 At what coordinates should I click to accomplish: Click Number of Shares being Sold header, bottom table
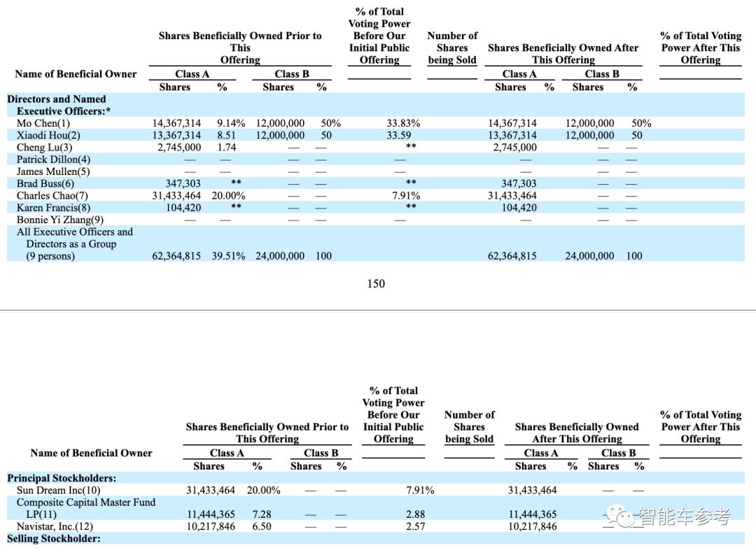click(x=469, y=427)
